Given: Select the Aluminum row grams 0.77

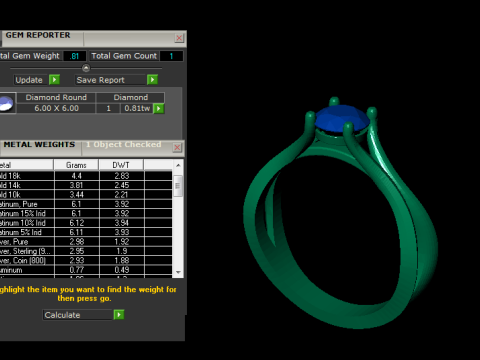Looking at the screenshot, I should [x=76, y=270].
